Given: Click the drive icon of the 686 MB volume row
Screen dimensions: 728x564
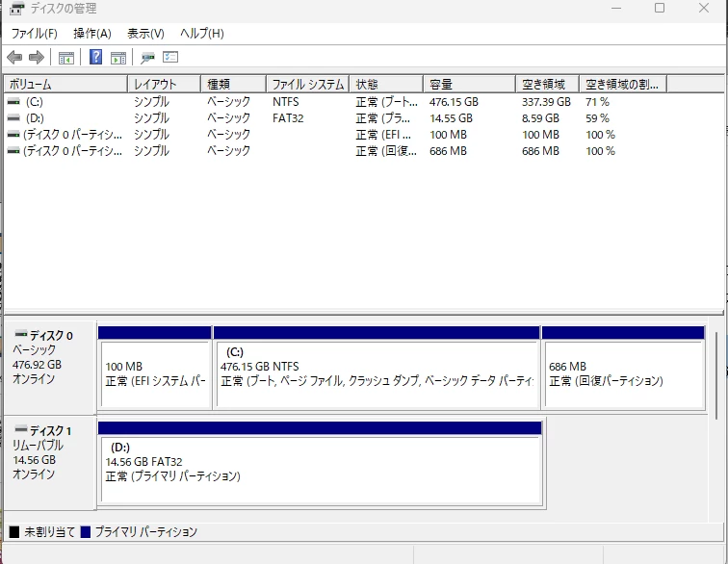Looking at the screenshot, I should click(13, 151).
